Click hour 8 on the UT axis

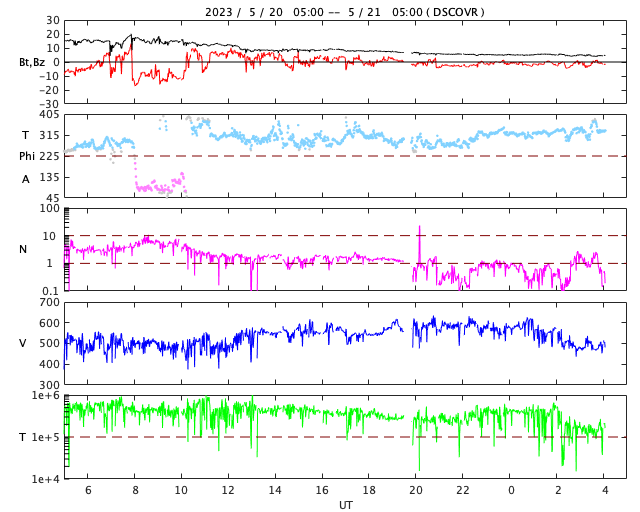(x=135, y=490)
